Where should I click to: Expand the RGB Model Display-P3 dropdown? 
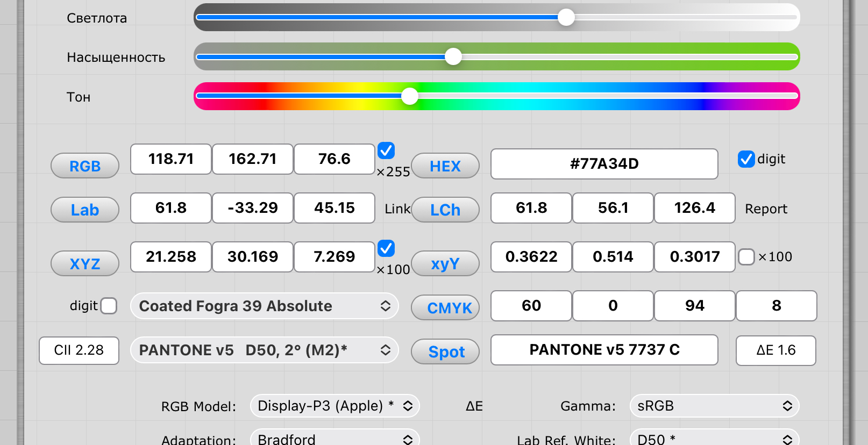tap(335, 406)
